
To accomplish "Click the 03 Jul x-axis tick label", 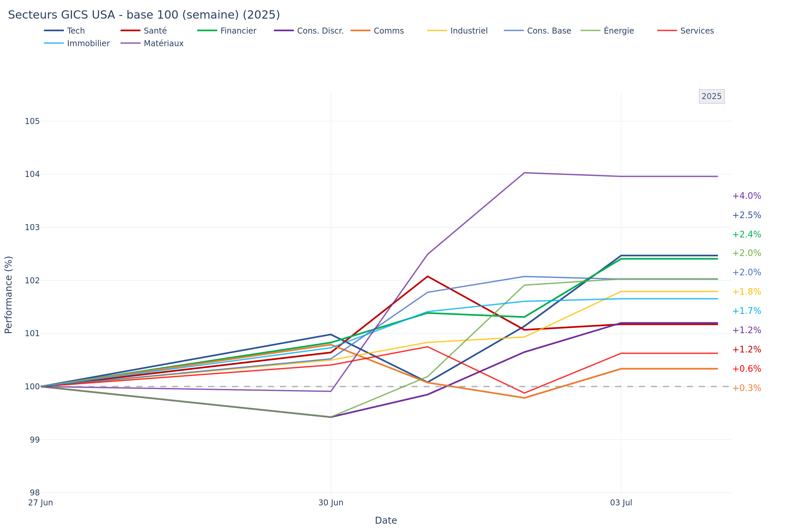I will click(621, 503).
